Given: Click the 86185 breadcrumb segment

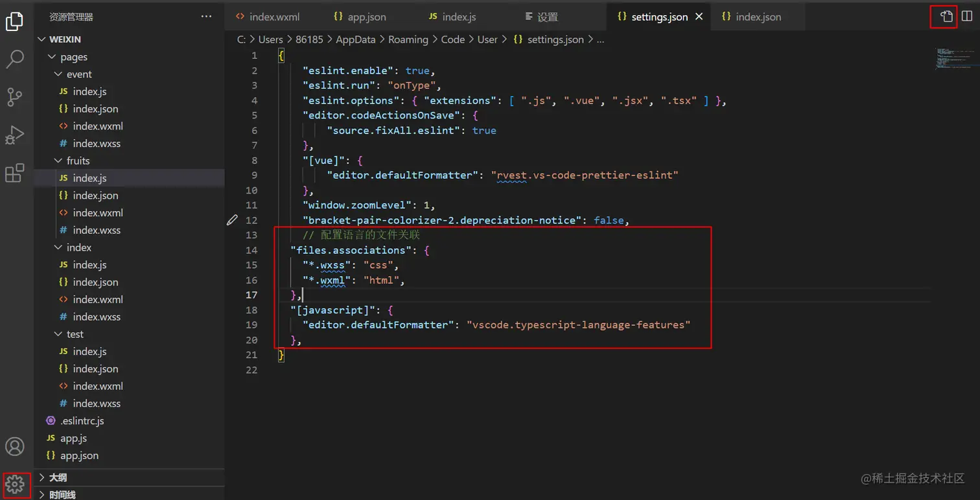Looking at the screenshot, I should coord(309,40).
